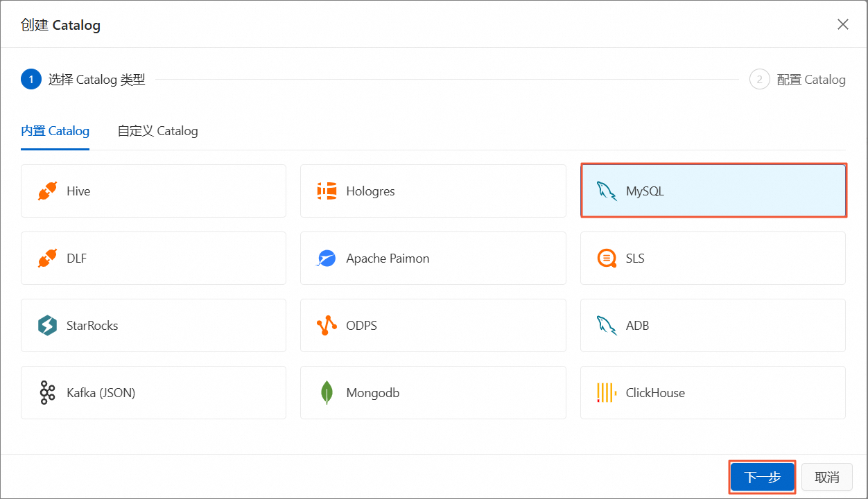Image resolution: width=868 pixels, height=499 pixels.
Task: Pick the ADB dolphin icon
Action: [x=607, y=326]
